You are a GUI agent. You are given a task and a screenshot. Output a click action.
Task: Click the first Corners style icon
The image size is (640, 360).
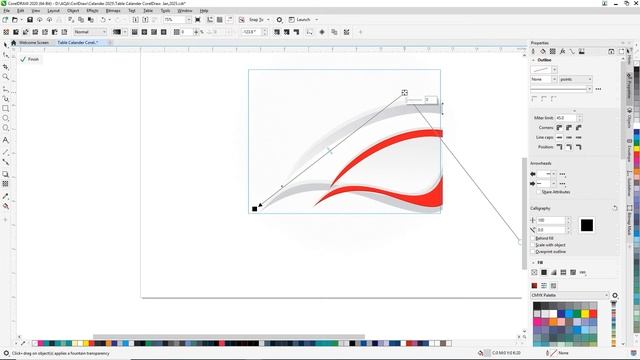coord(559,128)
